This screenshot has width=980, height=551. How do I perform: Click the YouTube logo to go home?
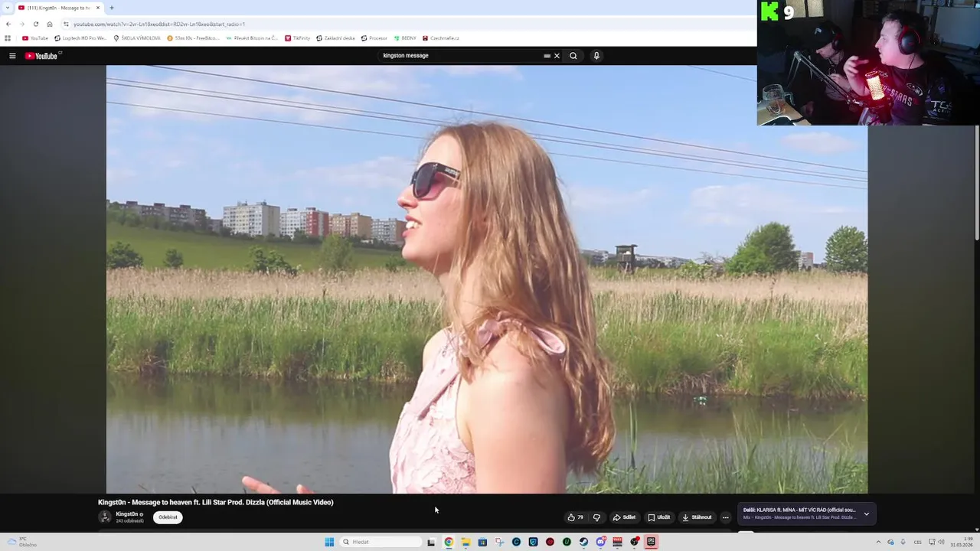point(41,56)
